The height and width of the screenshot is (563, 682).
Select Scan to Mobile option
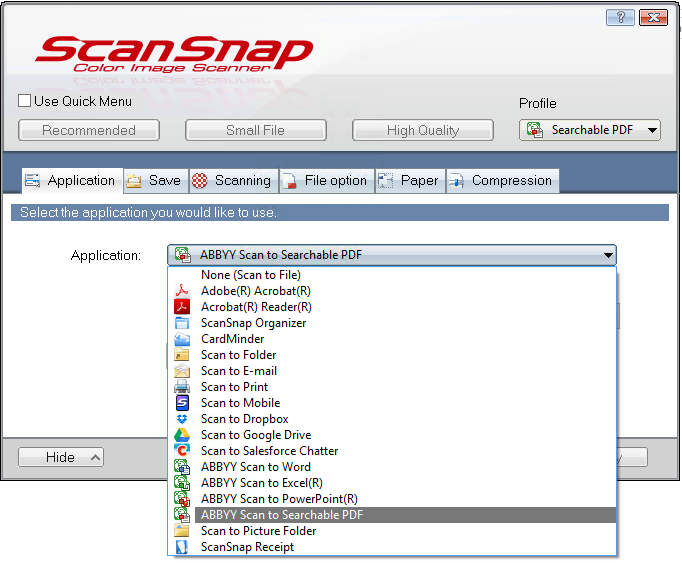pyautogui.click(x=392, y=403)
